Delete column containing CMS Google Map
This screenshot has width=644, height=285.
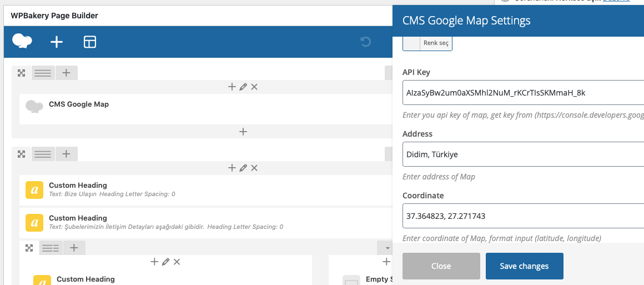(254, 87)
